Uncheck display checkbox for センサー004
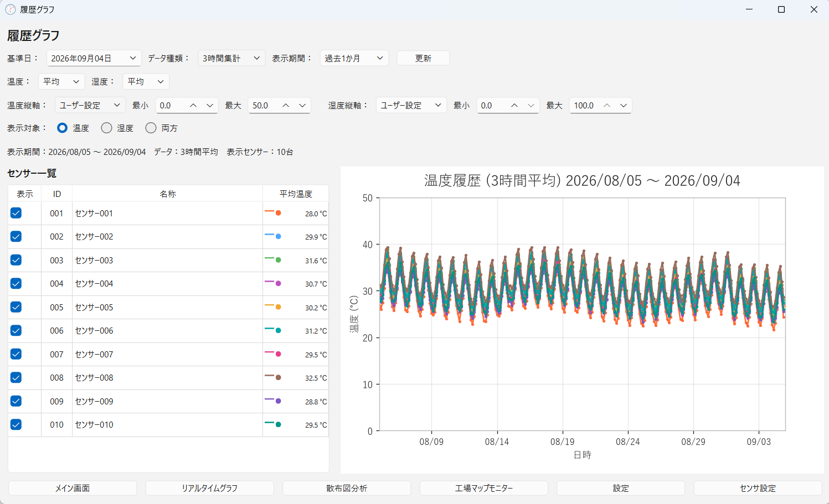 tap(16, 283)
